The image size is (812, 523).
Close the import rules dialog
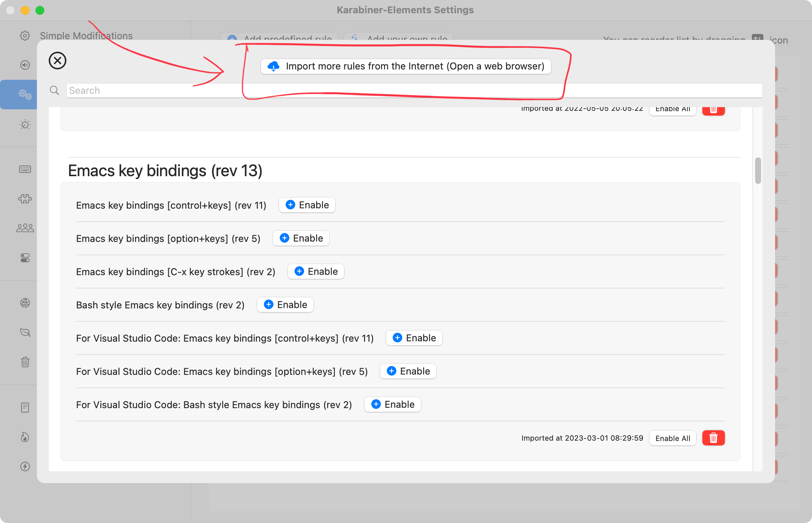coord(58,61)
